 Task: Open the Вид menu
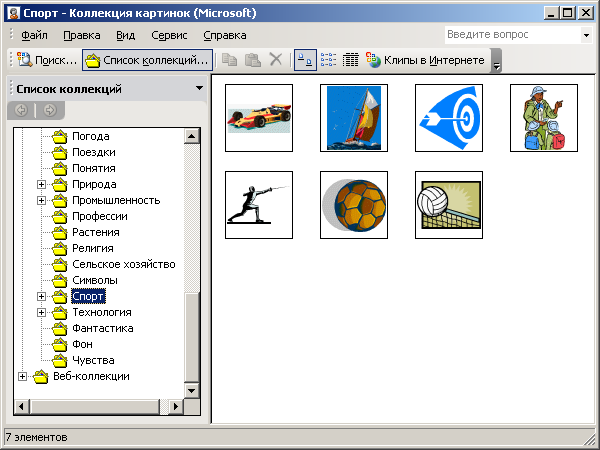[126, 35]
